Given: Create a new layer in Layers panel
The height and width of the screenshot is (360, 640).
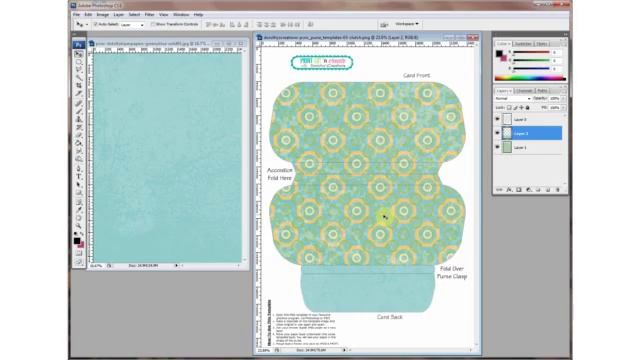Looking at the screenshot, I should point(548,190).
